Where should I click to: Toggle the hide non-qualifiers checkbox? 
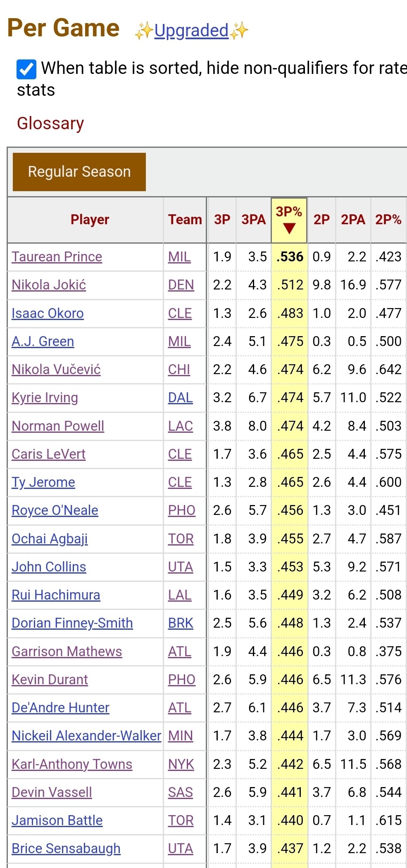[26, 69]
